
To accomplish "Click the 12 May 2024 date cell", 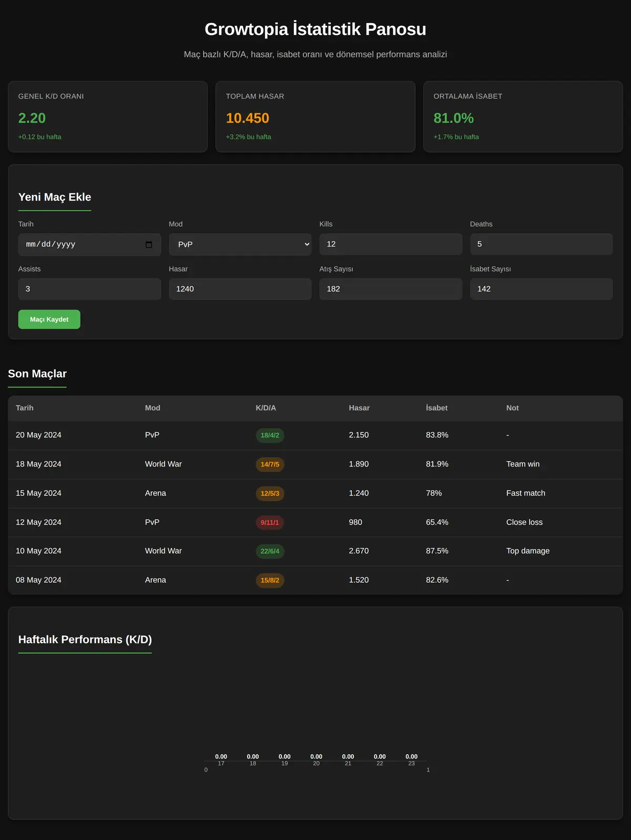I will pyautogui.click(x=38, y=522).
